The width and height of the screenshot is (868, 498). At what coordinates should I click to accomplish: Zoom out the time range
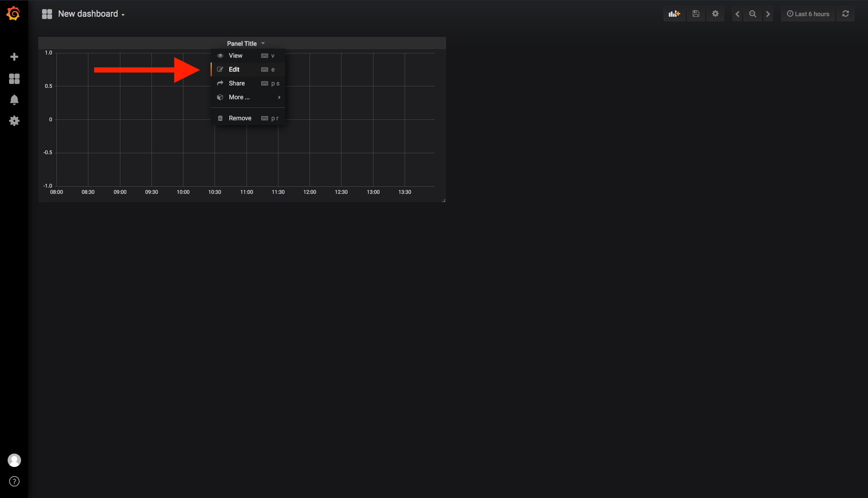tap(752, 14)
